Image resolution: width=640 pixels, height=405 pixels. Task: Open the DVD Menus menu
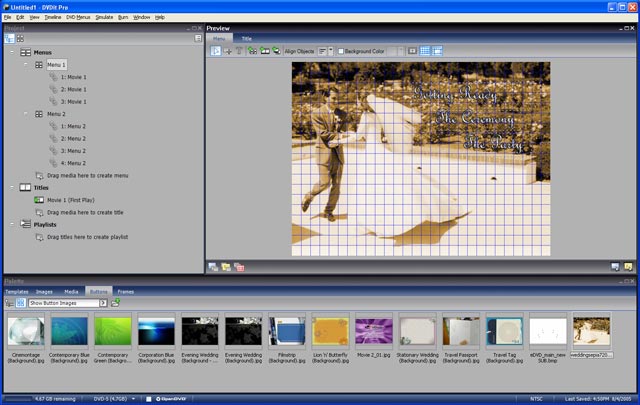[x=77, y=17]
